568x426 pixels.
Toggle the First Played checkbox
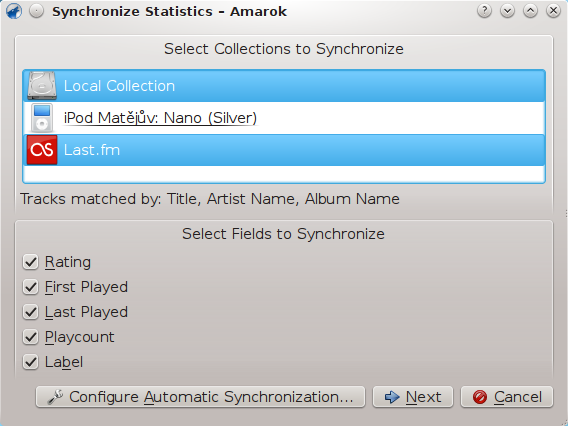click(30, 287)
